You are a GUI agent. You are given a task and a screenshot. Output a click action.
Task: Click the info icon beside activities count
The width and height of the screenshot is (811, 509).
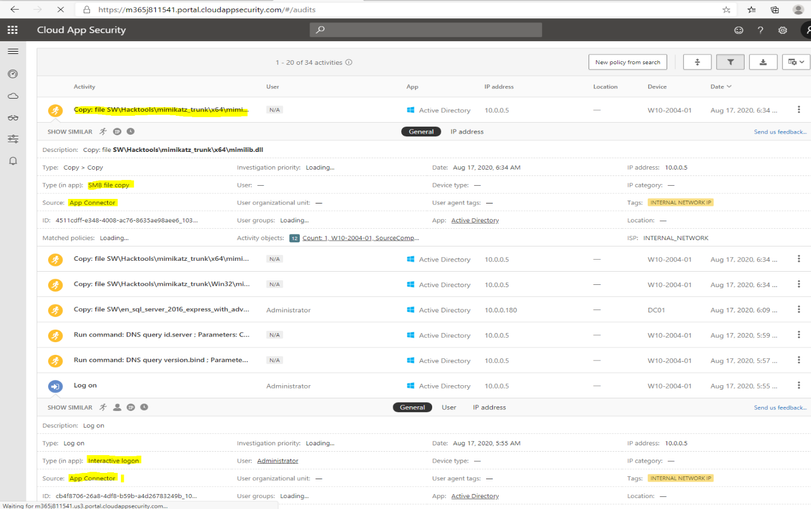pyautogui.click(x=349, y=62)
